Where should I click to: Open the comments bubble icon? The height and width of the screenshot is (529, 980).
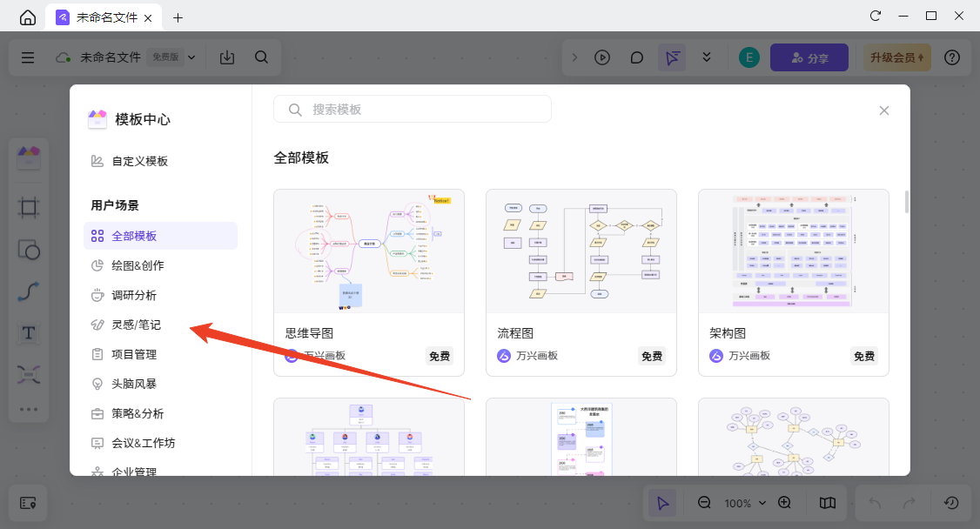click(637, 57)
